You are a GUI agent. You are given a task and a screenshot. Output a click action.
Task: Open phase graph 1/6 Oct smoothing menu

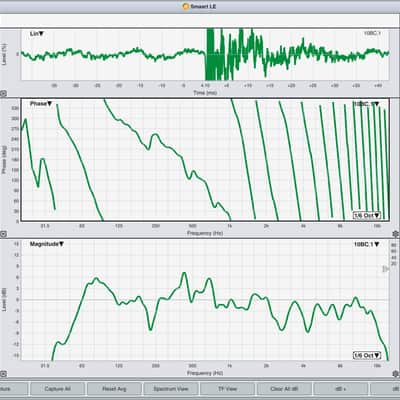coord(367,215)
